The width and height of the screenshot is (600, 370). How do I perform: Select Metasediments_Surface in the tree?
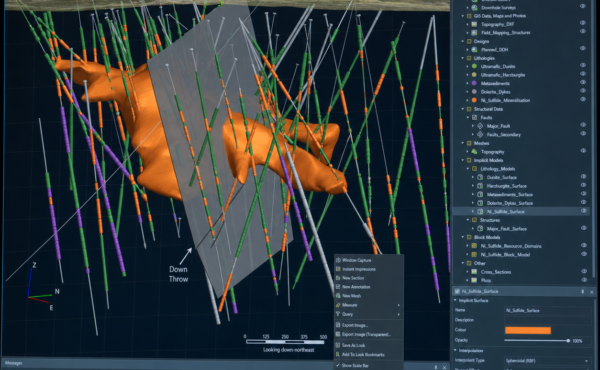pos(510,194)
